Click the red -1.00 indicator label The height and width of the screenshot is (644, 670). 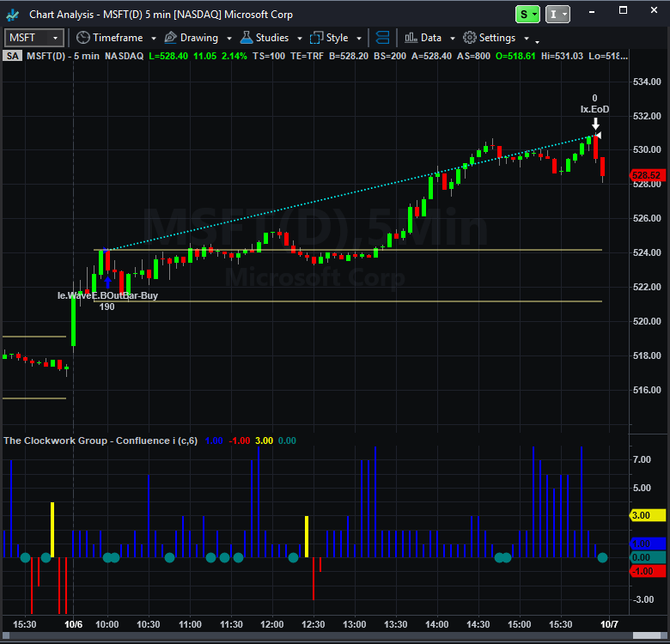coord(648,571)
